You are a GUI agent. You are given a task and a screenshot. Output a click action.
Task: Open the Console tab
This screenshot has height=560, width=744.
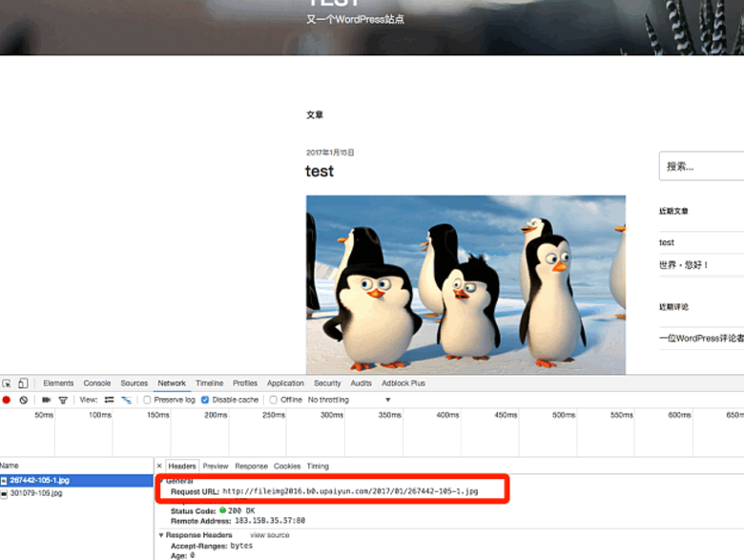tap(97, 384)
